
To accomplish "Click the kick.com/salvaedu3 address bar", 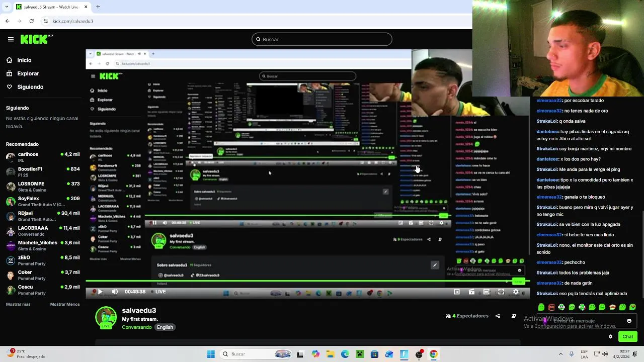I will pyautogui.click(x=72, y=21).
